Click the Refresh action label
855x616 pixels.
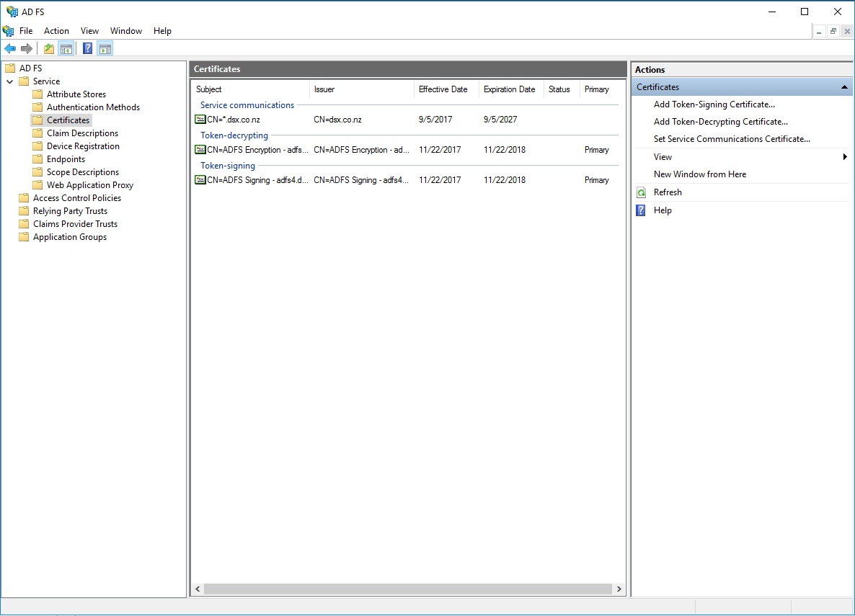[668, 192]
